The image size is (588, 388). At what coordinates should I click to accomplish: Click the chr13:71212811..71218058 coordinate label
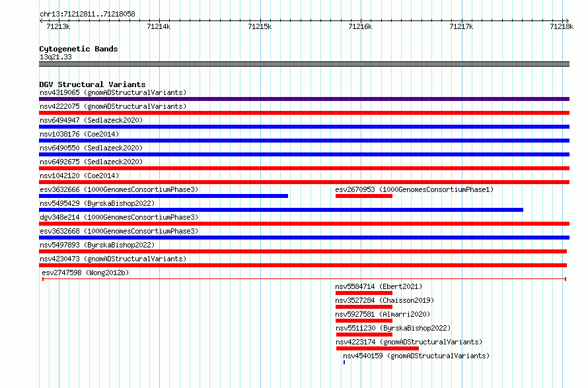pyautogui.click(x=87, y=15)
